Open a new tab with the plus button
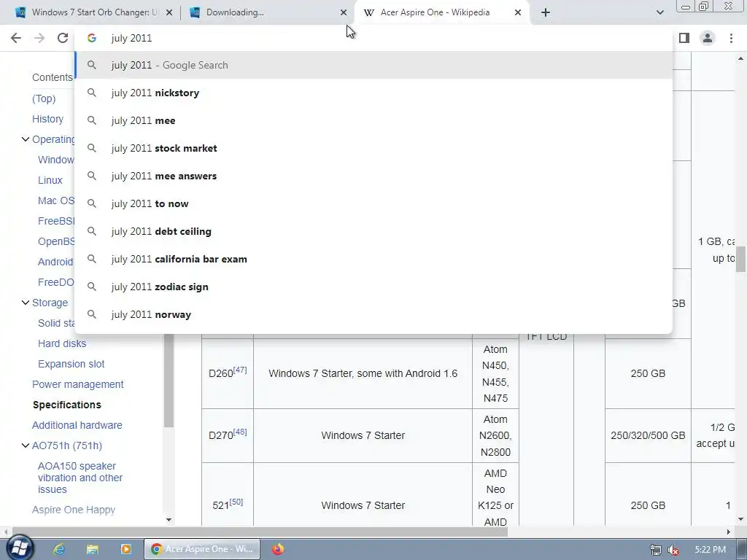Image resolution: width=747 pixels, height=560 pixels. click(x=546, y=12)
